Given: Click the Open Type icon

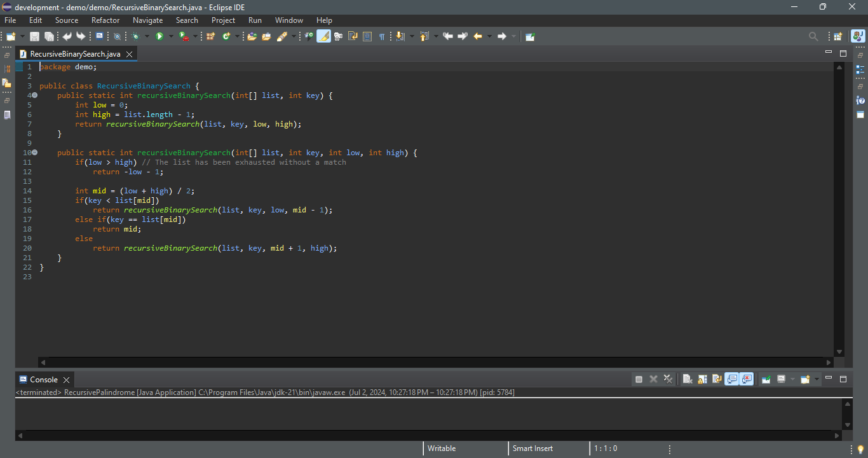Looking at the screenshot, I should click(252, 36).
